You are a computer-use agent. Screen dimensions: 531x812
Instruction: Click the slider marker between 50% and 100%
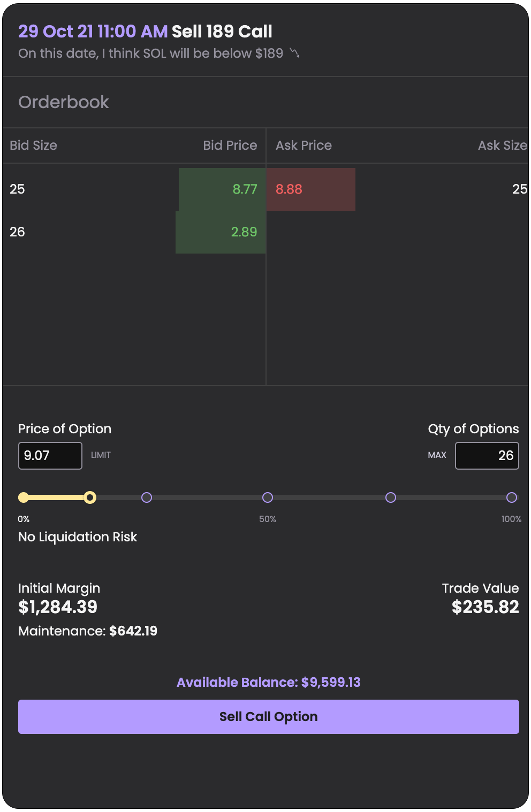[391, 498]
